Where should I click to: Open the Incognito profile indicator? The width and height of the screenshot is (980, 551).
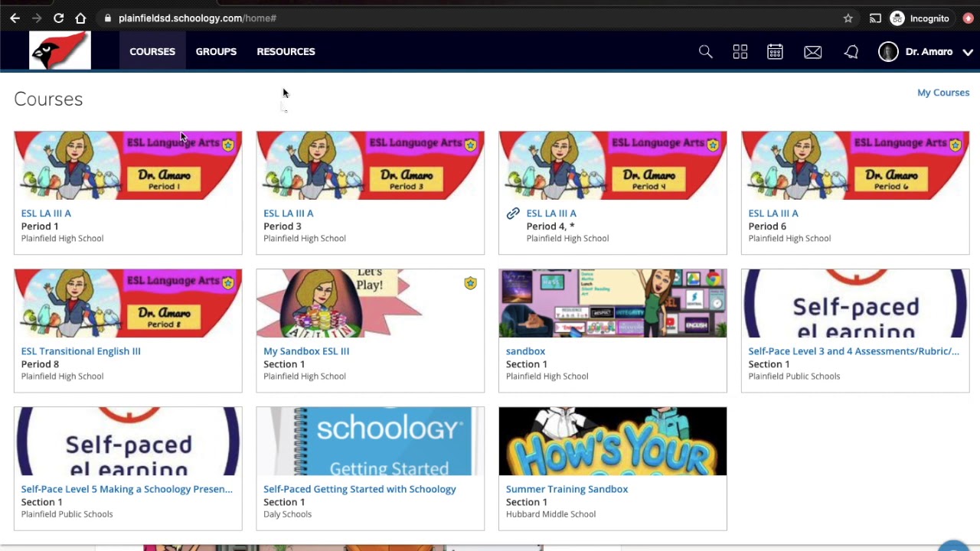(920, 18)
